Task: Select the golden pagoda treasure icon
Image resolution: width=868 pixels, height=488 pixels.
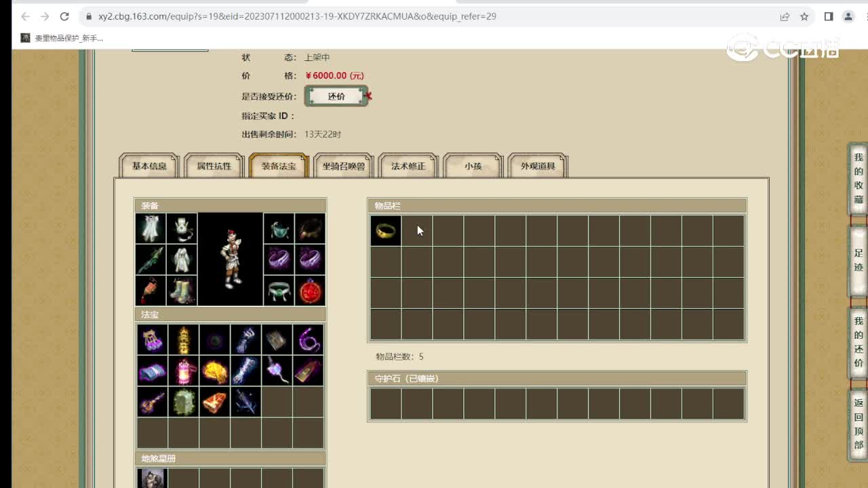Action: coord(184,340)
